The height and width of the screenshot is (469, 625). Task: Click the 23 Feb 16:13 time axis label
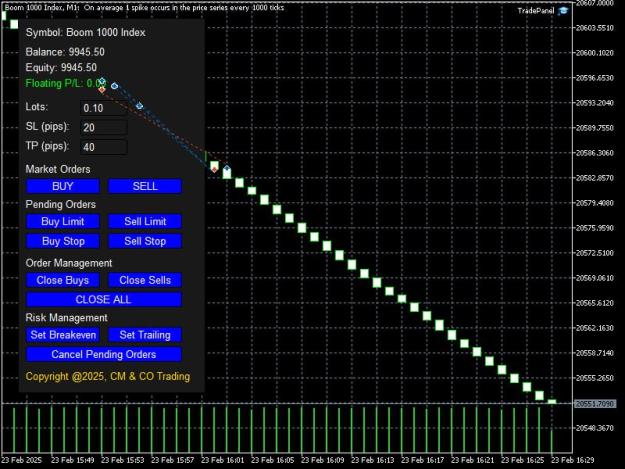(372, 460)
